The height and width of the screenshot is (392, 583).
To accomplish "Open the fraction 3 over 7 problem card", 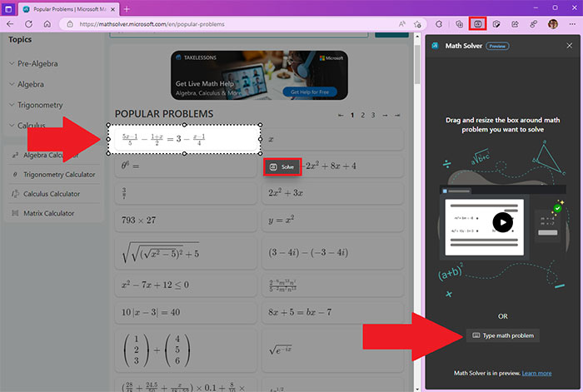I will point(185,193).
